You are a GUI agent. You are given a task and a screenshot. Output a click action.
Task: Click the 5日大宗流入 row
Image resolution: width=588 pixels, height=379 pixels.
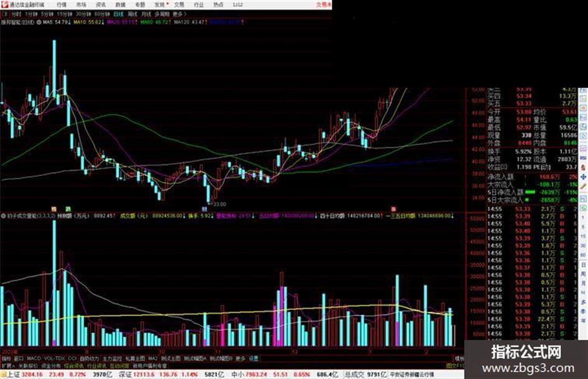click(532, 200)
